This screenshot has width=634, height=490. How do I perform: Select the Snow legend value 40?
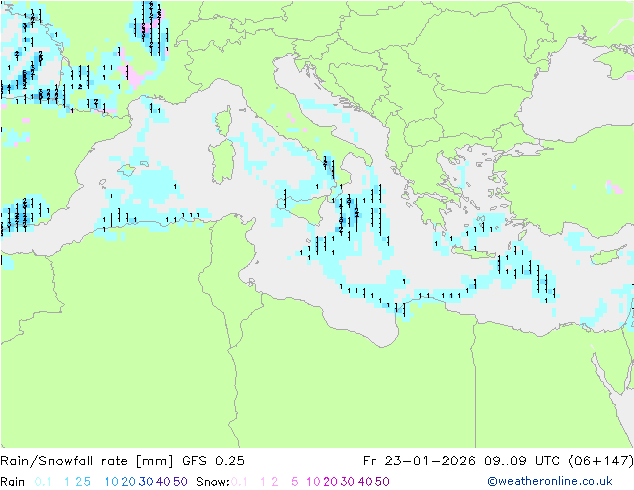tap(365, 482)
